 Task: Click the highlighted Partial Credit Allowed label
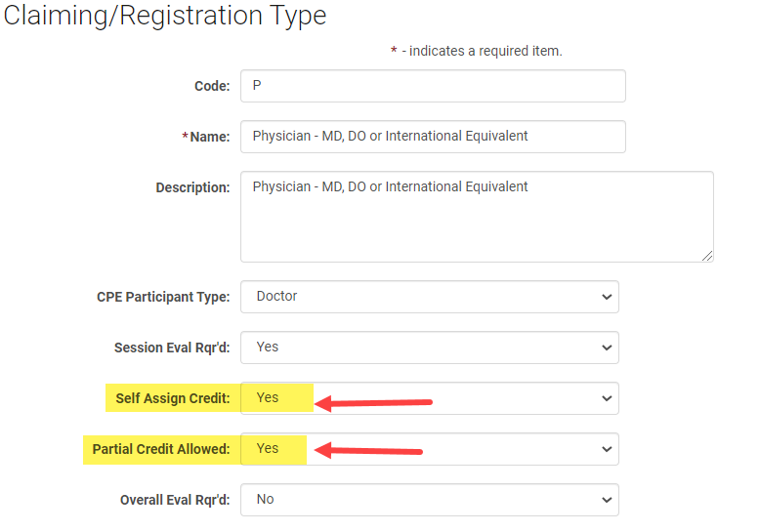pyautogui.click(x=161, y=449)
